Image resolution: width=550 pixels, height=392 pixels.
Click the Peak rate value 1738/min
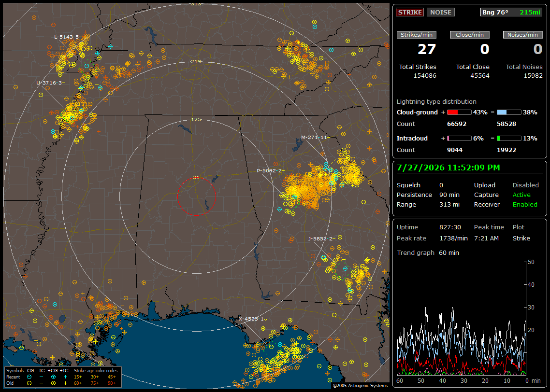(453, 238)
